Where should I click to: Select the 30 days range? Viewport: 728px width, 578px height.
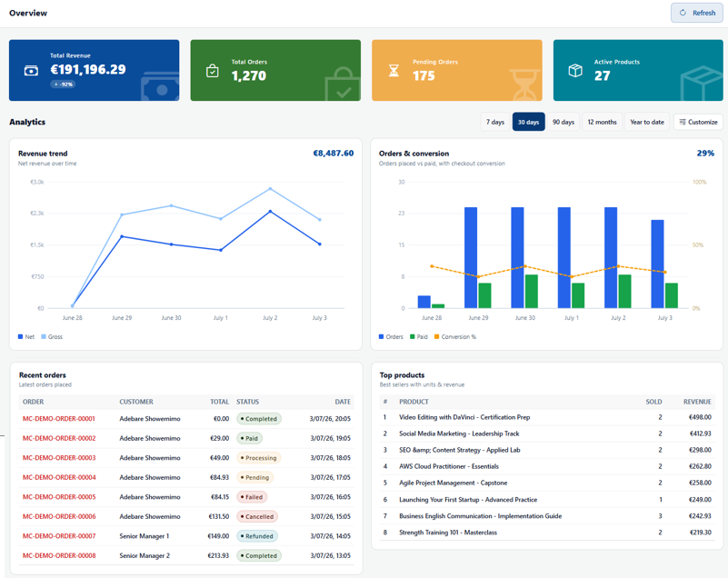[528, 122]
